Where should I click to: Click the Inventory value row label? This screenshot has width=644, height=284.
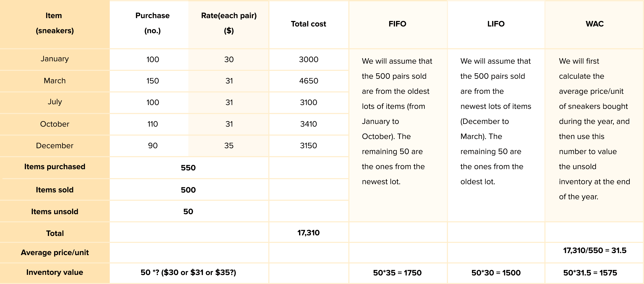click(x=55, y=272)
